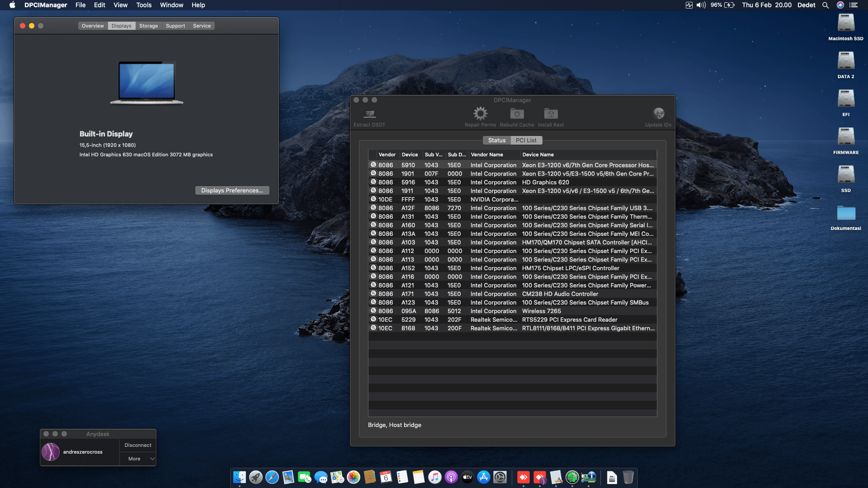
Task: Click the date and time in menu bar
Action: point(767,5)
